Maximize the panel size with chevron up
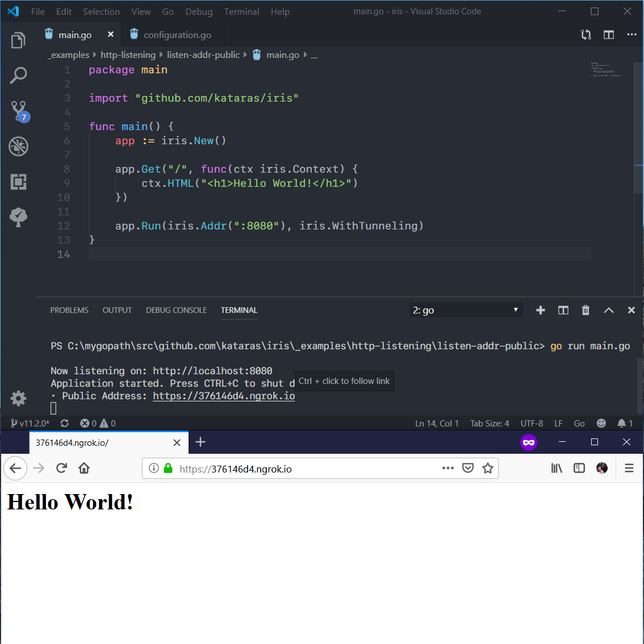Image resolution: width=644 pixels, height=644 pixels. 609,310
